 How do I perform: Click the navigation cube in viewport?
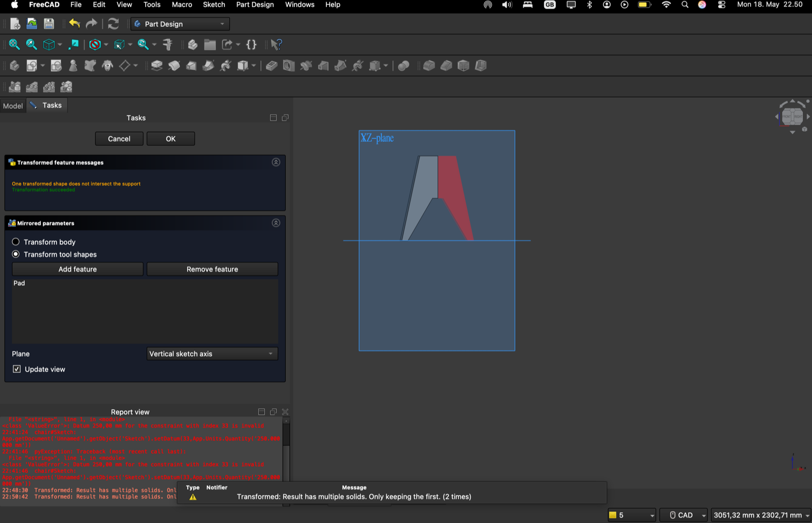click(792, 116)
